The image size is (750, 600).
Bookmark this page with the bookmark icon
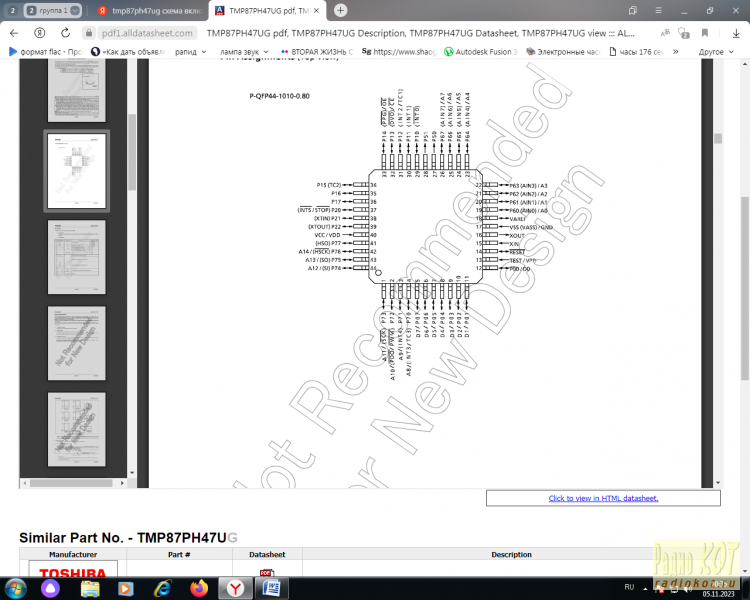pos(705,33)
